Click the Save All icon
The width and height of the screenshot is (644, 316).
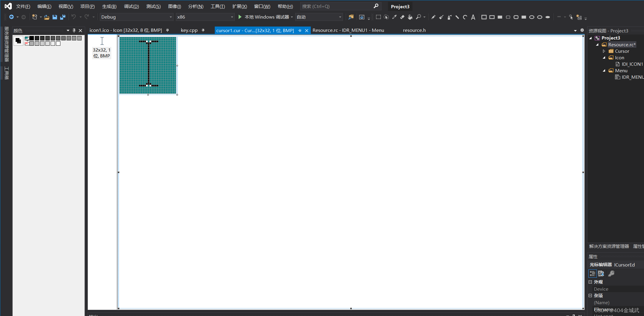pos(62,17)
